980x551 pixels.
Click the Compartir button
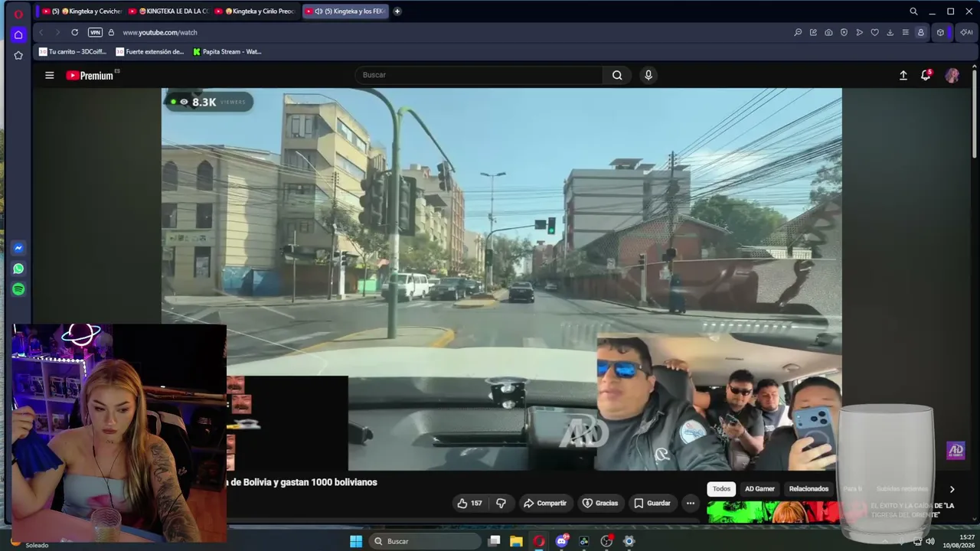click(x=544, y=504)
